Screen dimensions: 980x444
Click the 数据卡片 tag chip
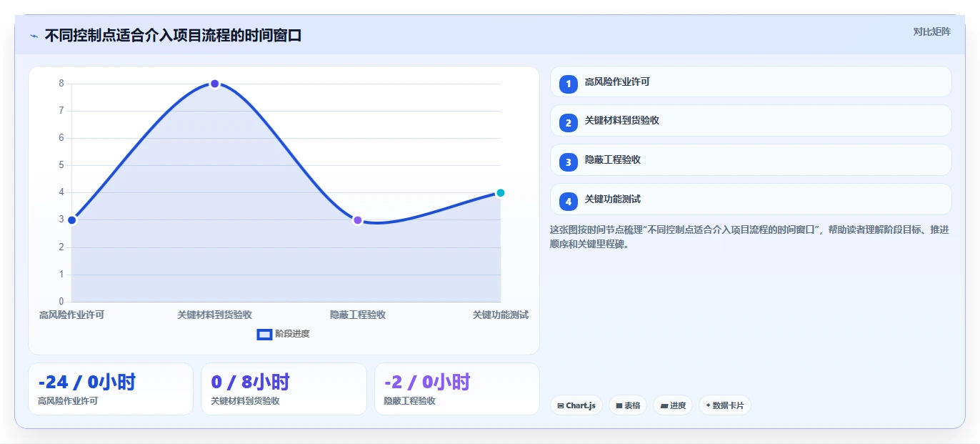pos(725,405)
